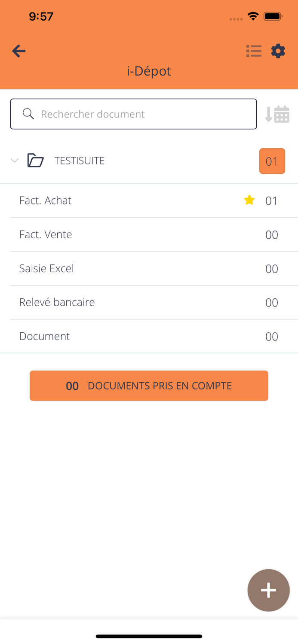Select the Saisie Excel entry
This screenshot has height=644, width=298.
[46, 268]
